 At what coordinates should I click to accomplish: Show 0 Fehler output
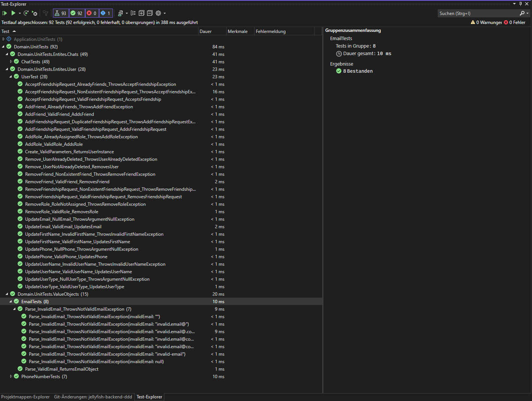click(x=514, y=22)
